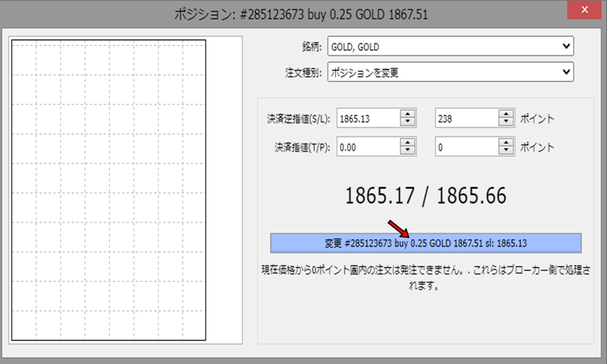Click the bid/ask price 1865.17 / 1865.66 display
607x364 pixels.
coord(425,195)
